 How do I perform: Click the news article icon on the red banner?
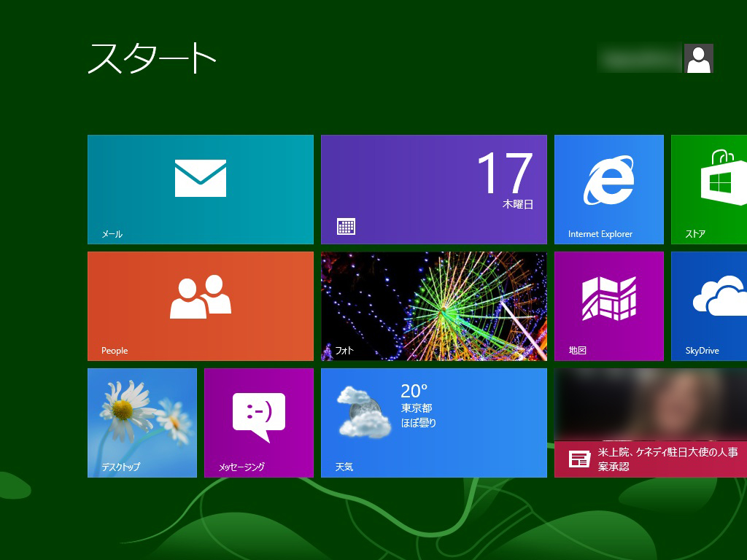point(580,459)
